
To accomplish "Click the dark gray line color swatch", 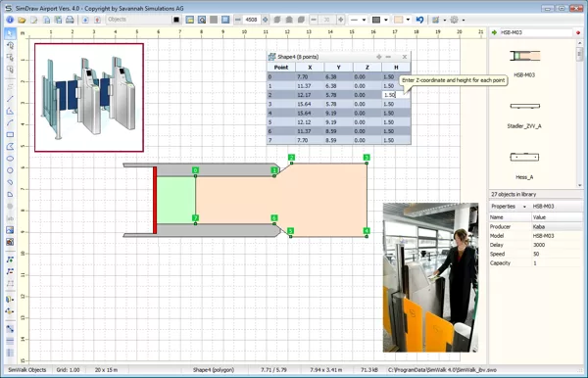I will (x=376, y=20).
